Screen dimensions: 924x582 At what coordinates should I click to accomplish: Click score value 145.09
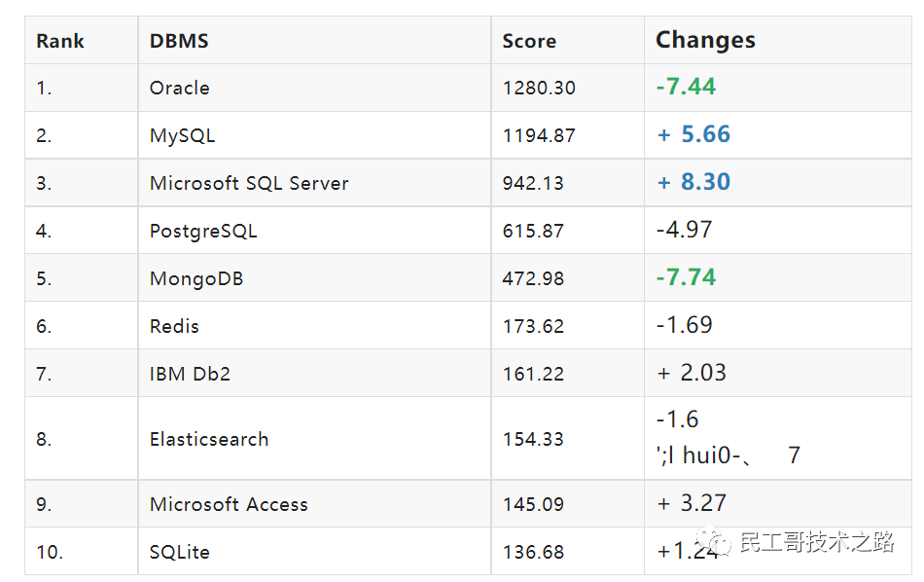click(533, 505)
